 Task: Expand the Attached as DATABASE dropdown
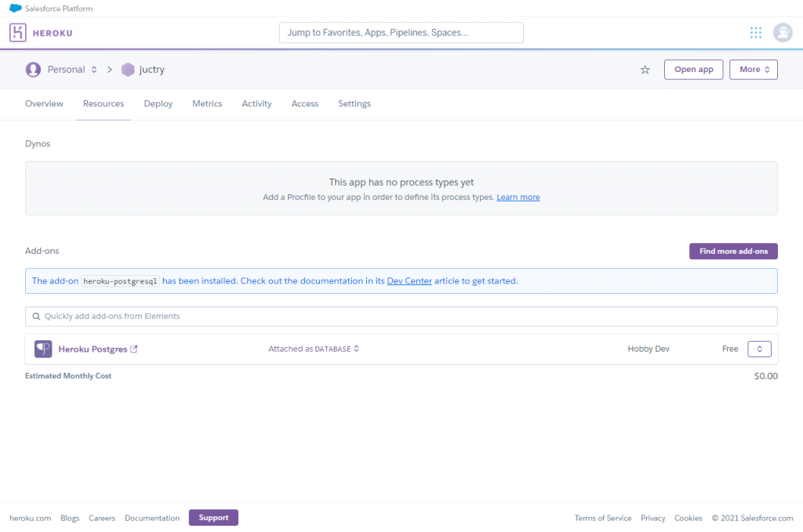click(314, 349)
